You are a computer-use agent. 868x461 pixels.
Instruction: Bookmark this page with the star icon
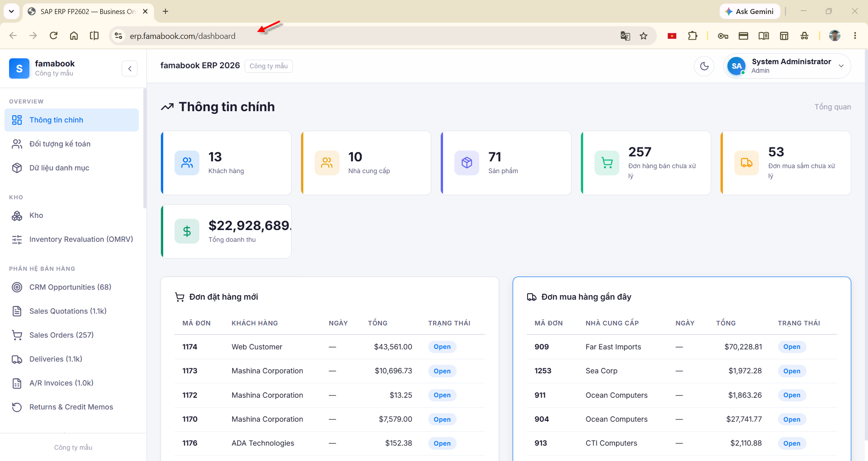coord(644,36)
